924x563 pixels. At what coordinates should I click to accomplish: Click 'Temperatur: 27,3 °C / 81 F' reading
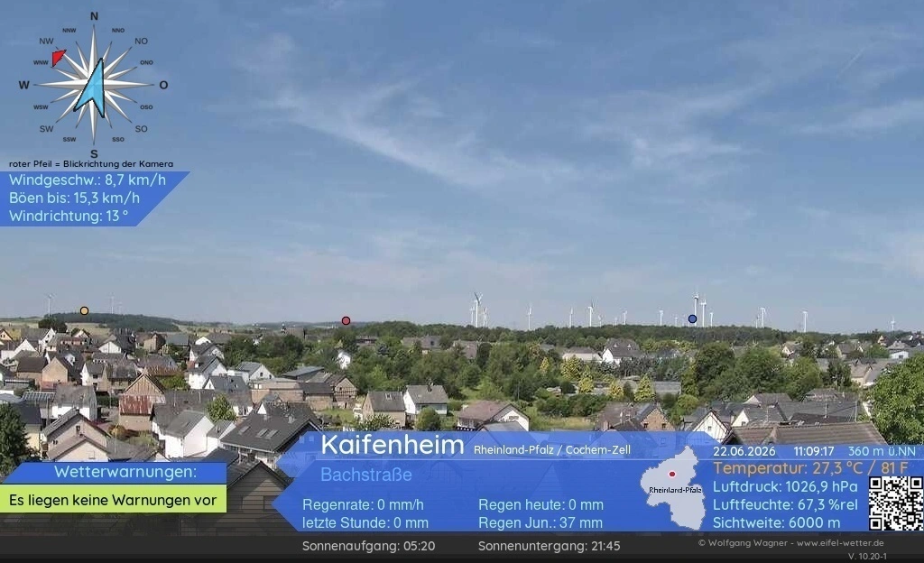tap(810, 469)
